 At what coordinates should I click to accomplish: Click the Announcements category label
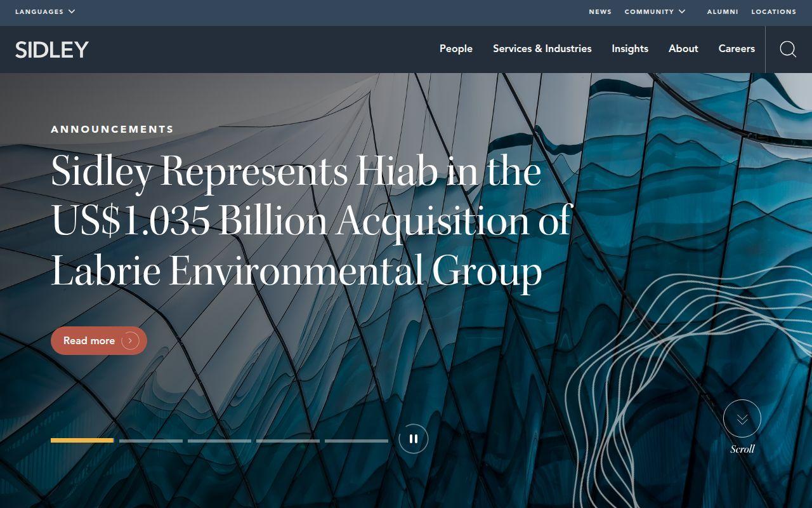tap(112, 129)
